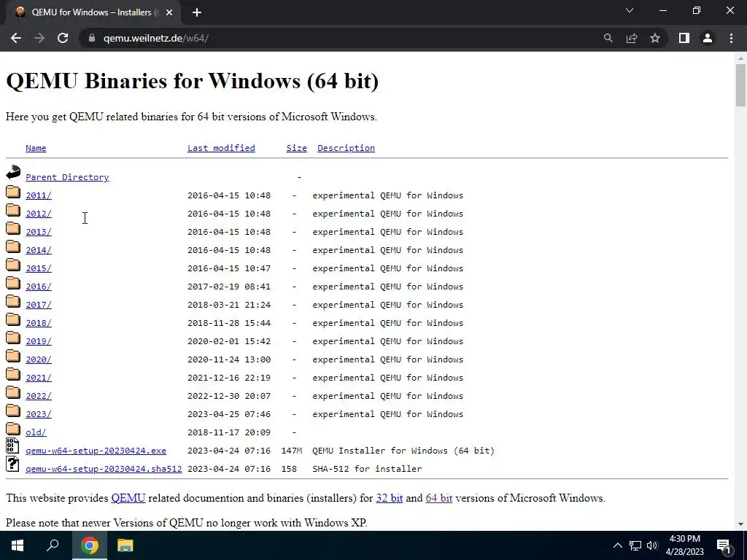Screen dimensions: 747x560
Task: Open File Explorer from the taskbar
Action: click(x=125, y=545)
